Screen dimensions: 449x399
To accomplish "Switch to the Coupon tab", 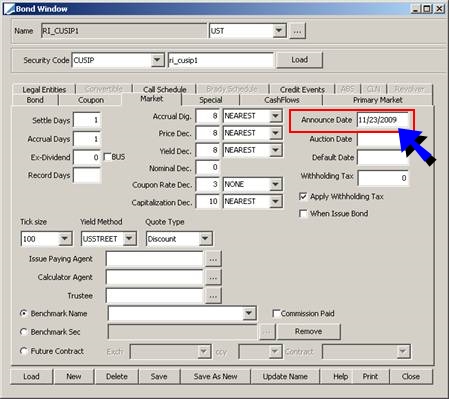I will [x=91, y=100].
